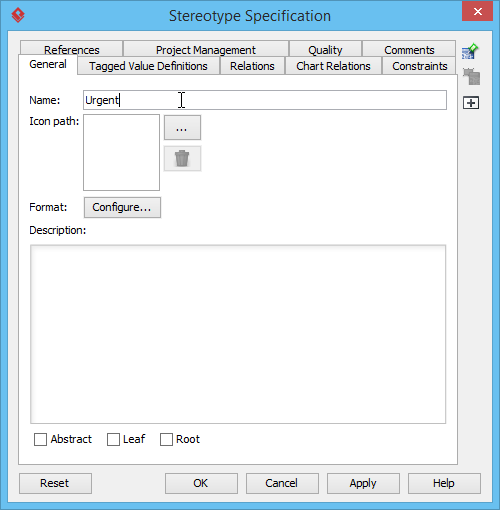Click the gray overlapping shapes icon
Screen dimensions: 500x510
pos(471,77)
